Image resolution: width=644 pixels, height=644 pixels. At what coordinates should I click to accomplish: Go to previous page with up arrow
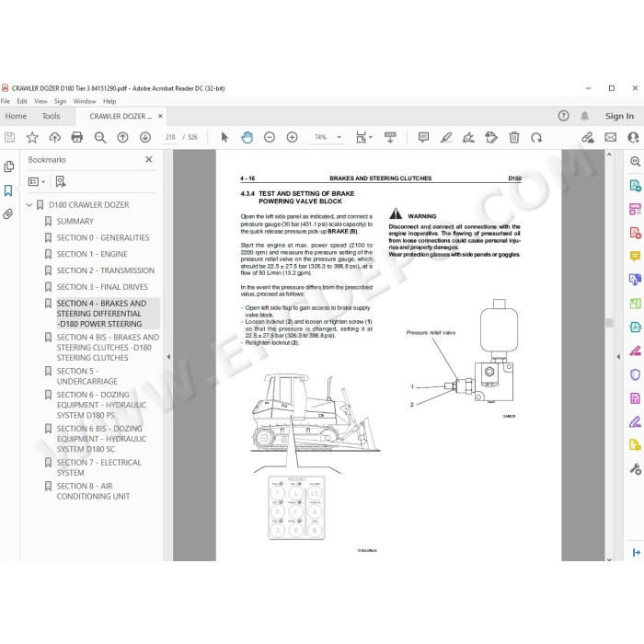tap(122, 137)
